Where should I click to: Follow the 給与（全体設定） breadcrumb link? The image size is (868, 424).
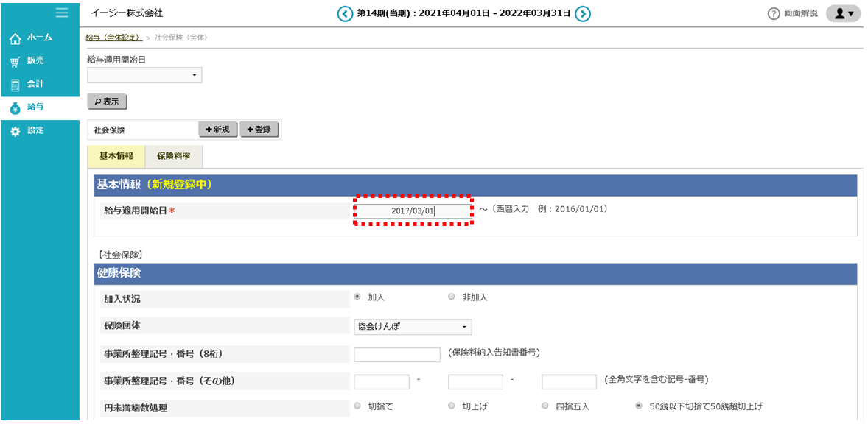[x=113, y=38]
